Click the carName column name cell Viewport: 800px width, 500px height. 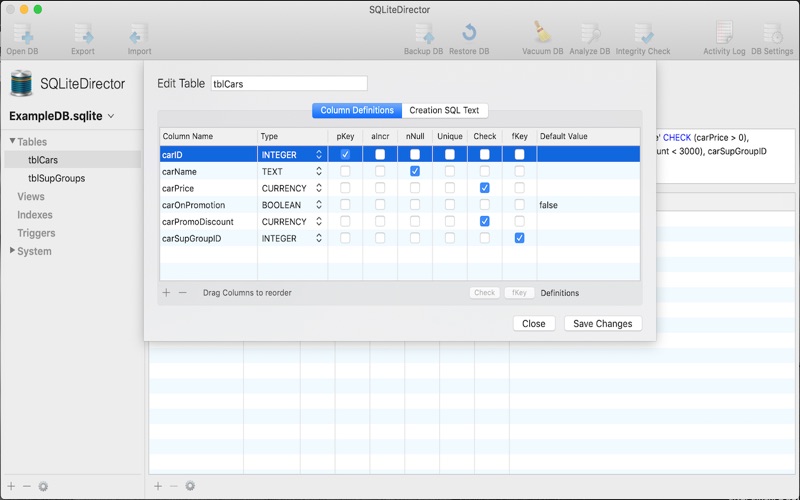[208, 171]
